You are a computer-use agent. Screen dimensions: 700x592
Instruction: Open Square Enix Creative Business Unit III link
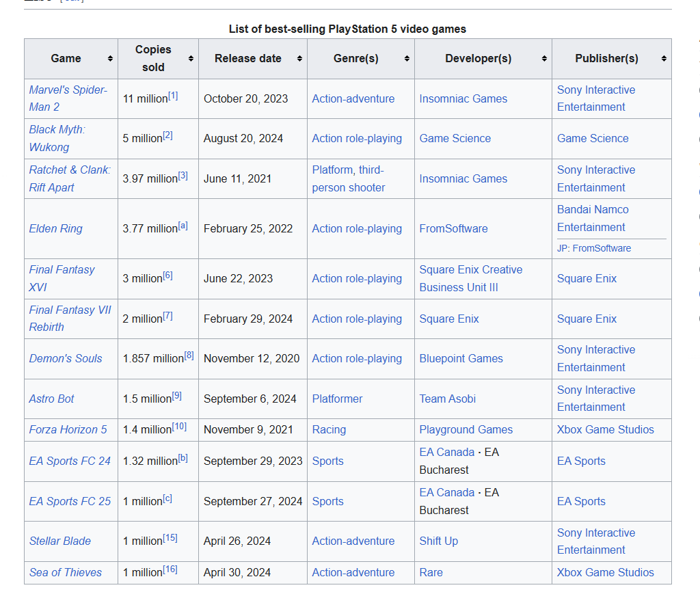click(x=470, y=279)
